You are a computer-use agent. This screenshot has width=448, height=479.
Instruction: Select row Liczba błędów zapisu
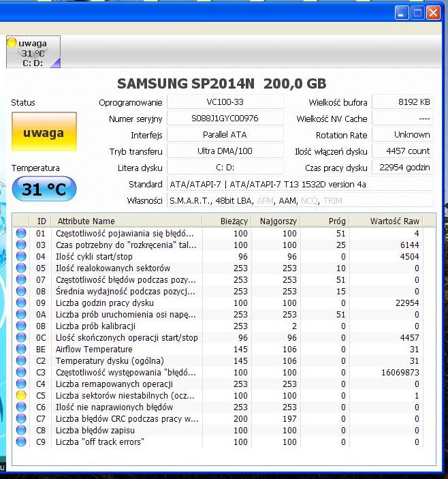pyautogui.click(x=218, y=431)
